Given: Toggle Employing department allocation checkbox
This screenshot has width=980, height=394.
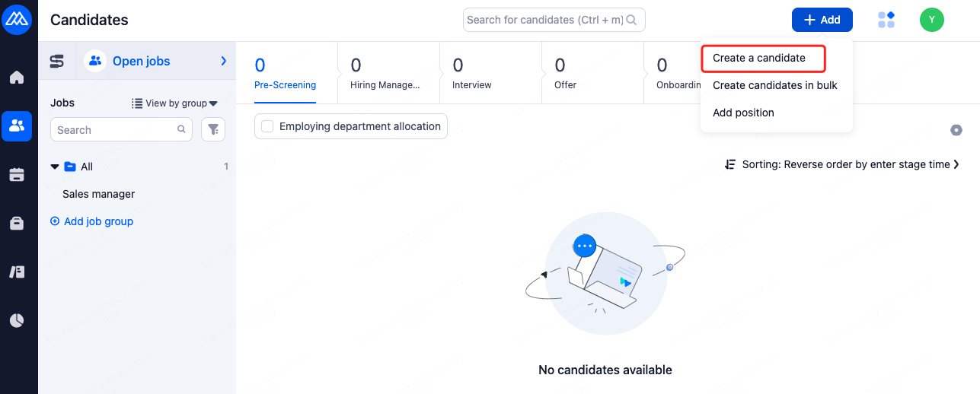Looking at the screenshot, I should [267, 127].
